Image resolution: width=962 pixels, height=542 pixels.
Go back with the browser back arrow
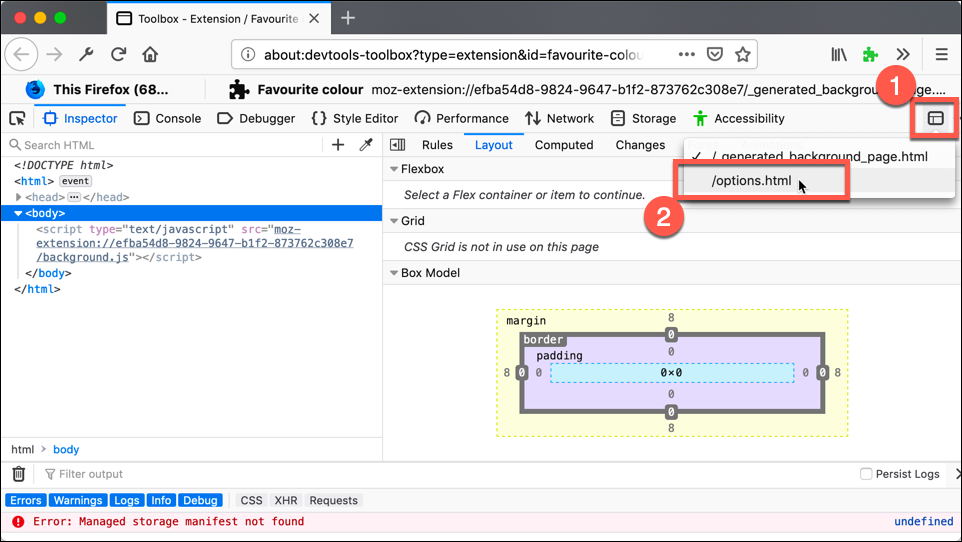click(21, 55)
